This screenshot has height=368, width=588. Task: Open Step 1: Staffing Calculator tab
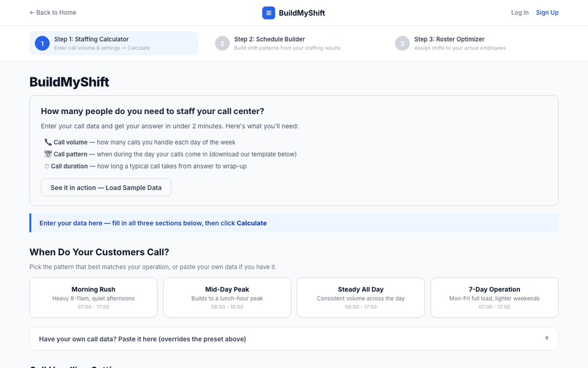pyautogui.click(x=114, y=43)
